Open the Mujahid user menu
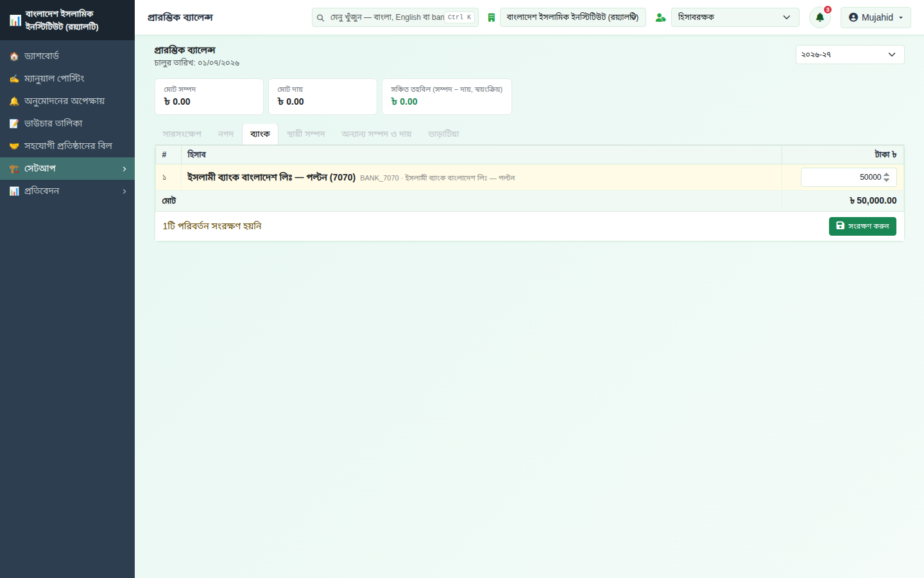Viewport: 924px width, 578px height. pyautogui.click(x=876, y=17)
